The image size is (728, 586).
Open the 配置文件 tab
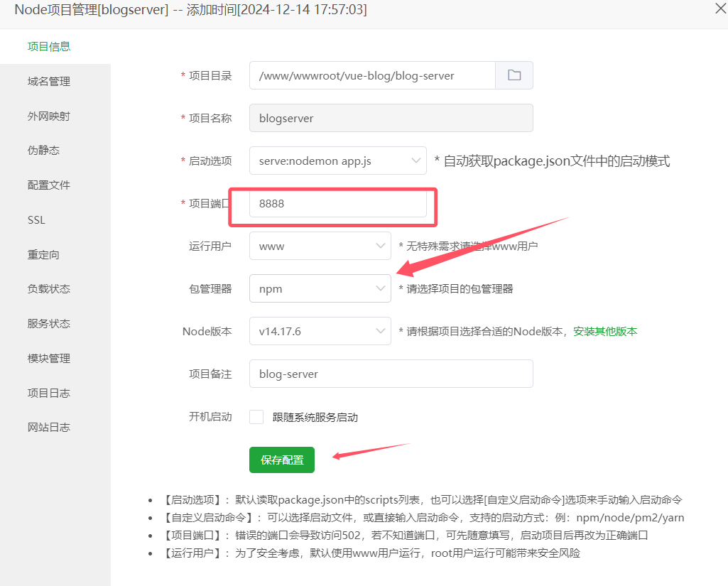49,185
